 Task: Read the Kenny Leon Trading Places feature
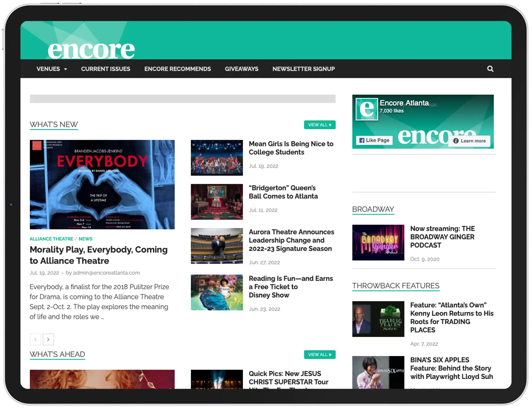(452, 317)
